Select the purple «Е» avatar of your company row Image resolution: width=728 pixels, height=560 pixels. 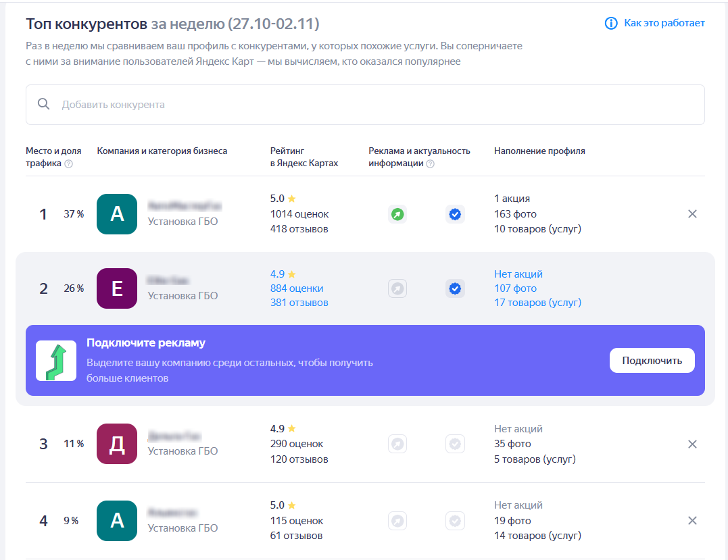(117, 288)
